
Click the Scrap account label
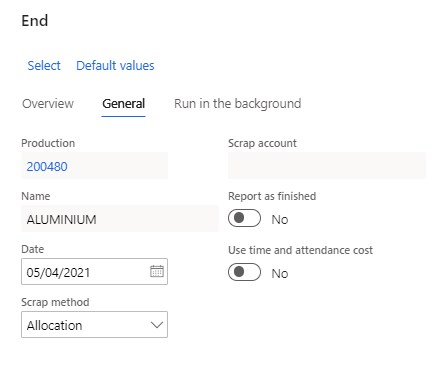pyautogui.click(x=262, y=143)
